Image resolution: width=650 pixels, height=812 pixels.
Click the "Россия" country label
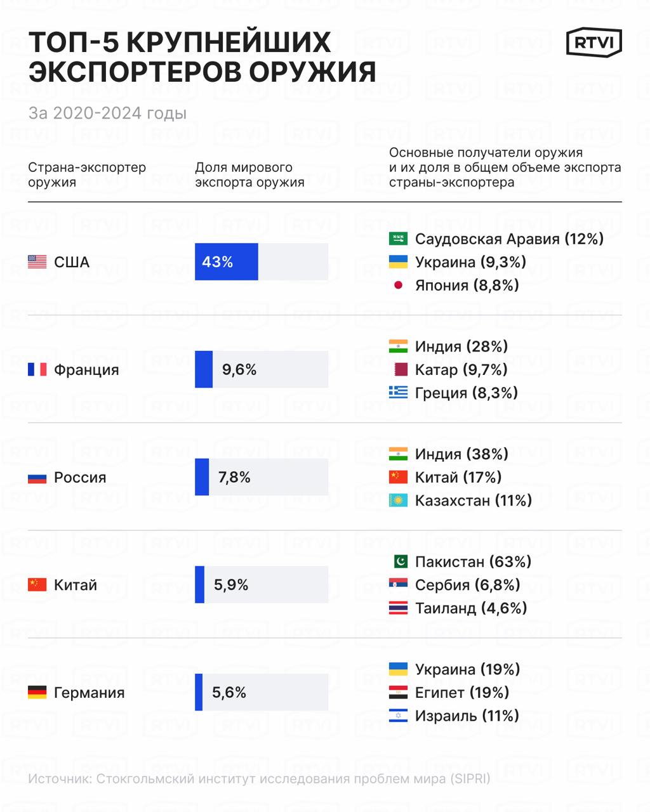(x=80, y=477)
